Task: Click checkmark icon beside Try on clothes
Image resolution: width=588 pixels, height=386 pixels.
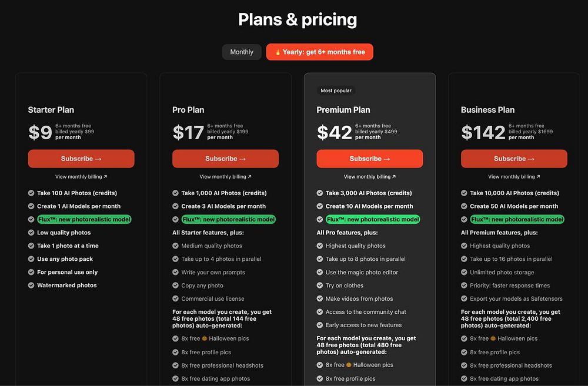Action: (x=320, y=285)
